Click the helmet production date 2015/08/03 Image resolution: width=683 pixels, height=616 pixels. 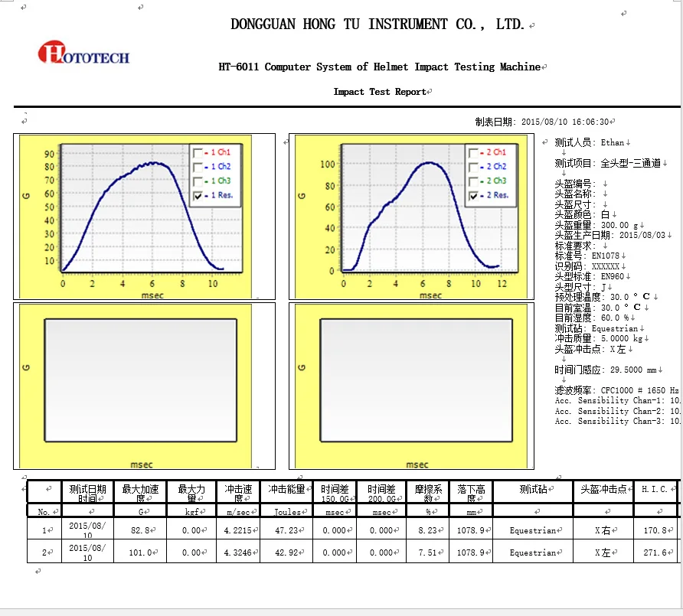tap(642, 235)
